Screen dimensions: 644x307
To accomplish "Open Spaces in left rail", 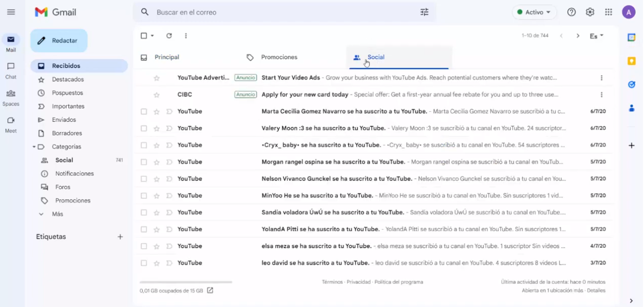I will (x=11, y=97).
